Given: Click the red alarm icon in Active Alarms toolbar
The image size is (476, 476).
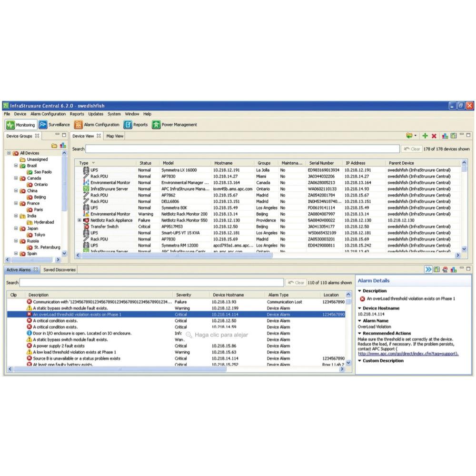Looking at the screenshot, I should [x=445, y=269].
